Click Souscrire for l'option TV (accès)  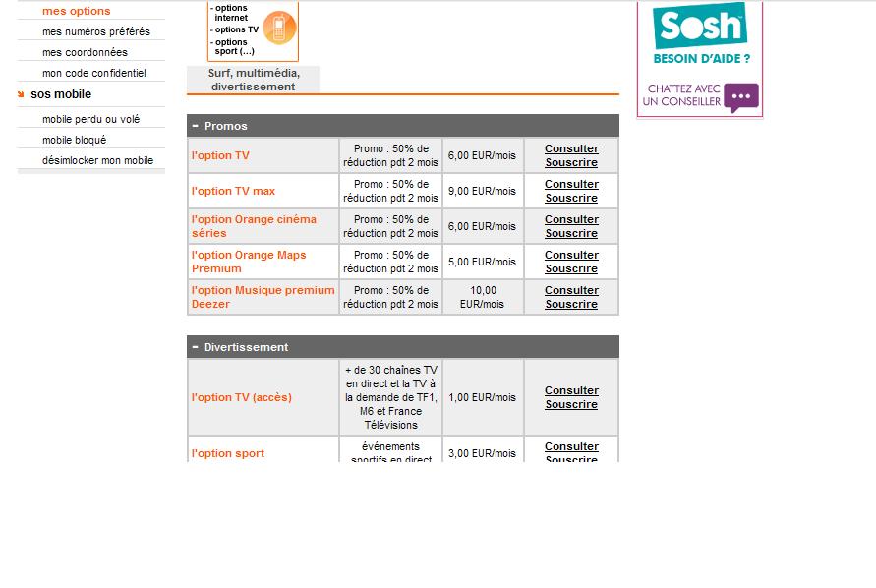[571, 405]
